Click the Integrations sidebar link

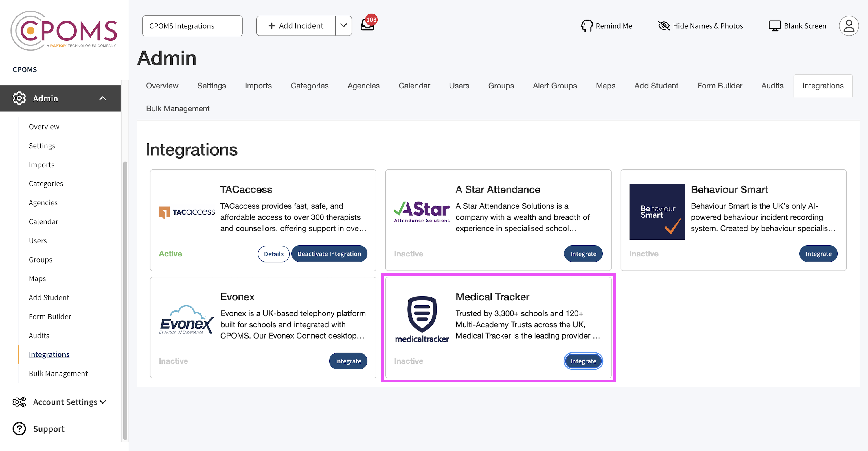pyautogui.click(x=49, y=354)
